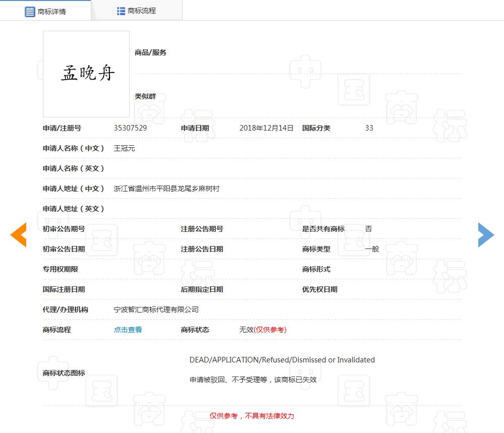Viewport: 504px width, 433px height.
Task: Click the 申请被驳回 status description
Action: pos(253,380)
